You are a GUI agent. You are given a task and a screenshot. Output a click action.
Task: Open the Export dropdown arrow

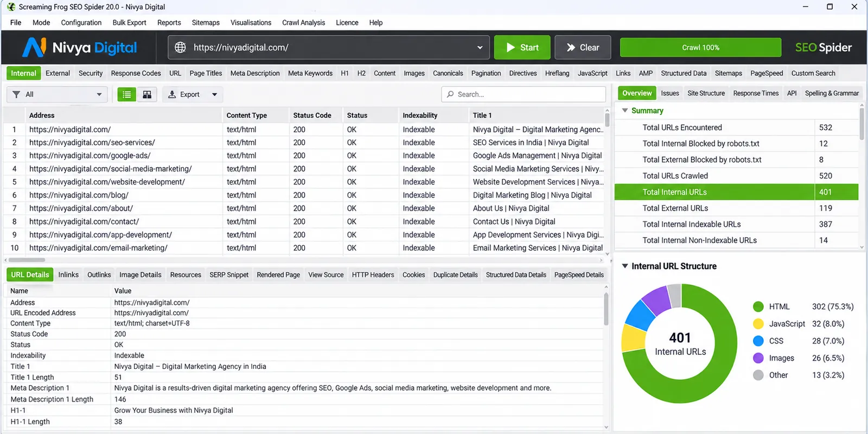(215, 94)
